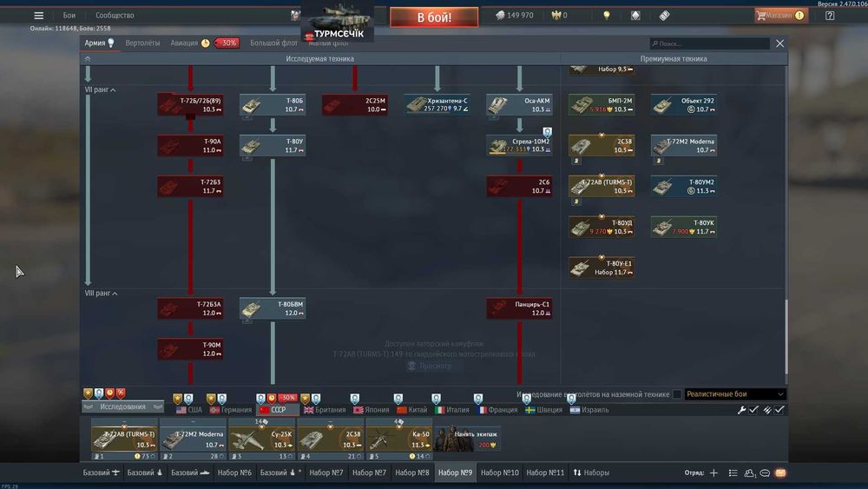Viewport: 868px width, 489px height.
Task: Select the Германия nation tab
Action: click(x=230, y=410)
